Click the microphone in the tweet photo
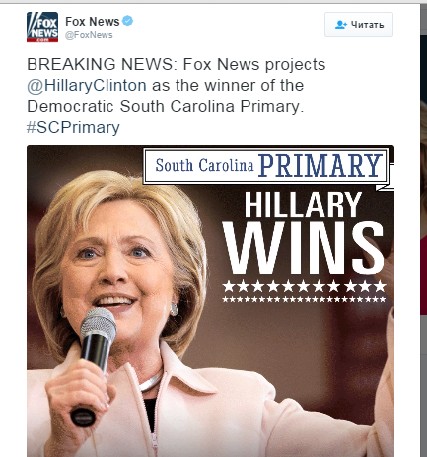 [x=94, y=365]
